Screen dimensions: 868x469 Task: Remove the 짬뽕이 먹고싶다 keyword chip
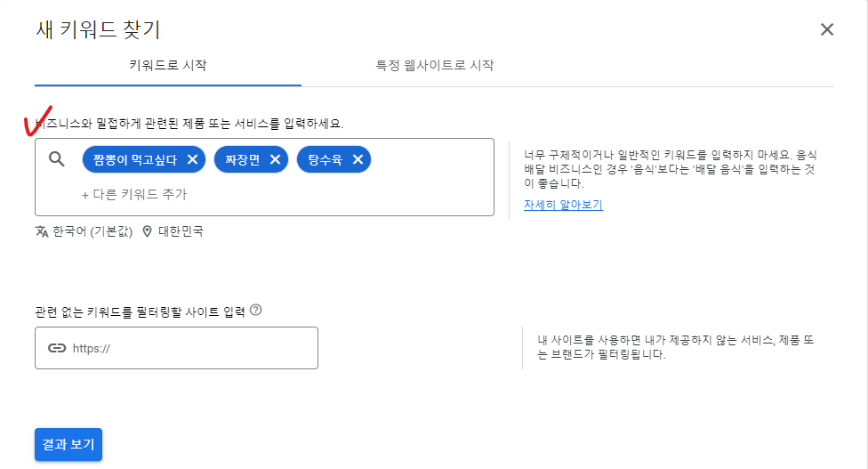(192, 159)
